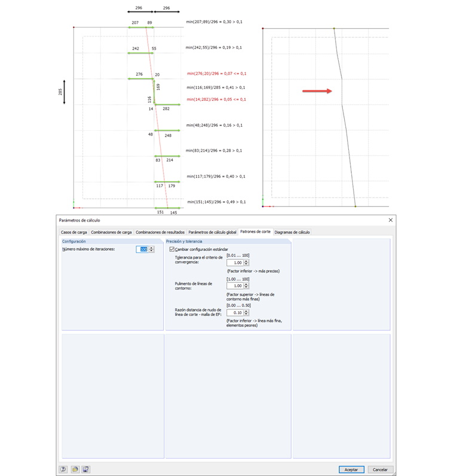
Task: Click the 'min(207;89)/296 = 0,30 > 0,1' text
Action: [214, 22]
